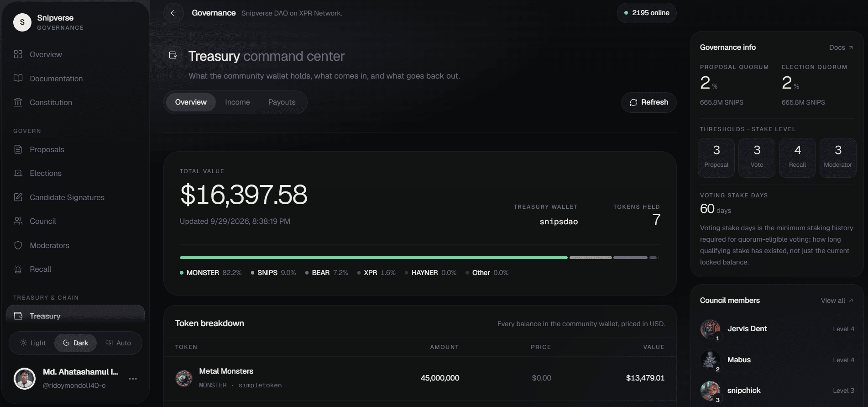Image resolution: width=868 pixels, height=407 pixels.
Task: Click the user profile avatar
Action: pyautogui.click(x=25, y=379)
